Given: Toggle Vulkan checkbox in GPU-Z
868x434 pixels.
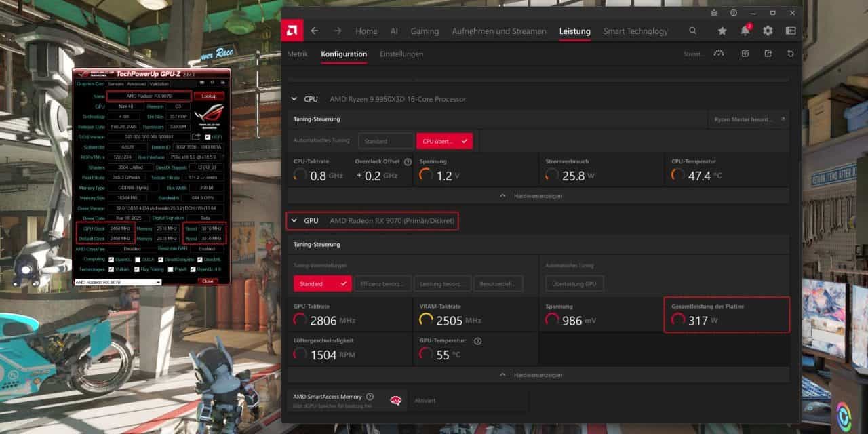Looking at the screenshot, I should tap(111, 269).
